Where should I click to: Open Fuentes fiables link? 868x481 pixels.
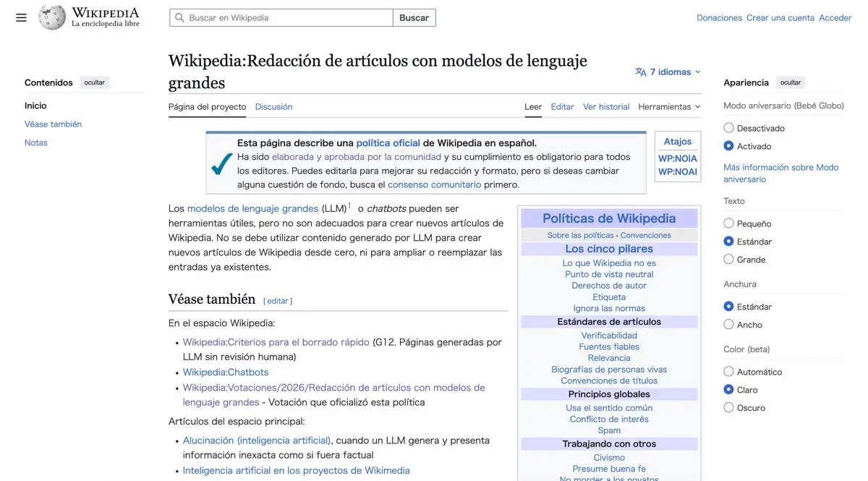pos(609,346)
